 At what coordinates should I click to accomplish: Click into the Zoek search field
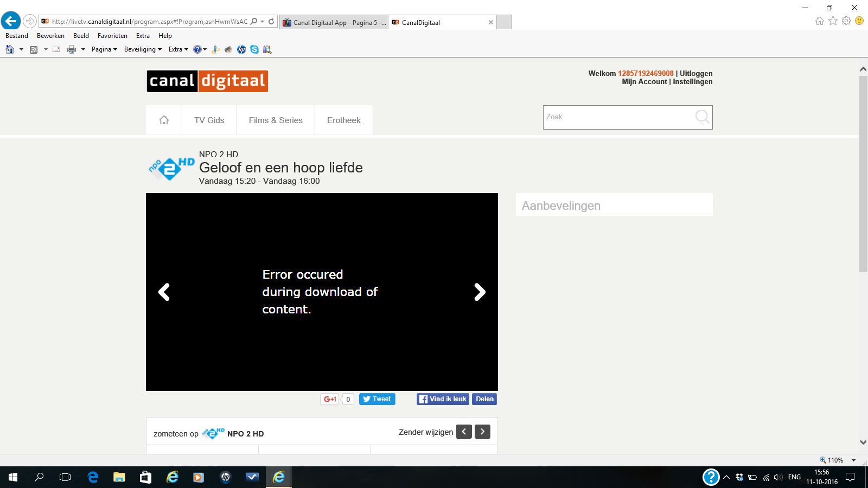(x=618, y=117)
